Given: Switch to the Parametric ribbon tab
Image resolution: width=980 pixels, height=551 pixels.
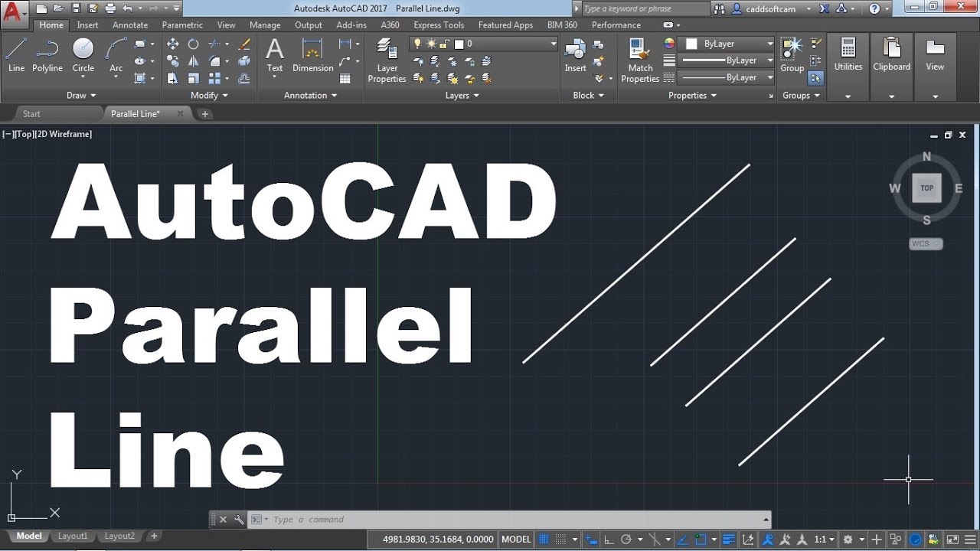Looking at the screenshot, I should tap(183, 25).
